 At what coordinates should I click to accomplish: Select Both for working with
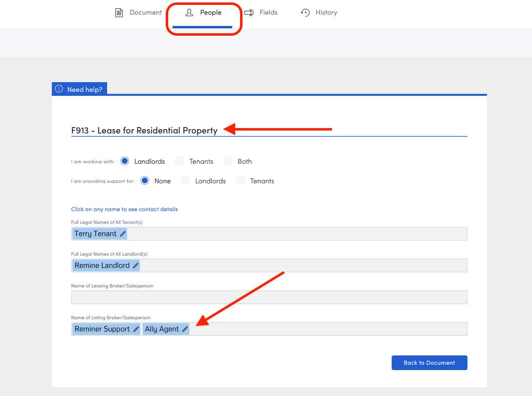[x=228, y=161]
